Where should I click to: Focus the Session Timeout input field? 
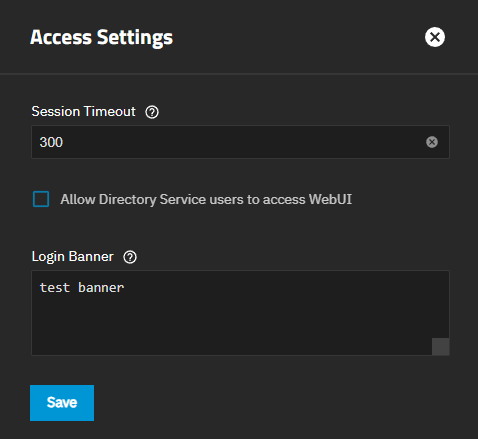240,142
